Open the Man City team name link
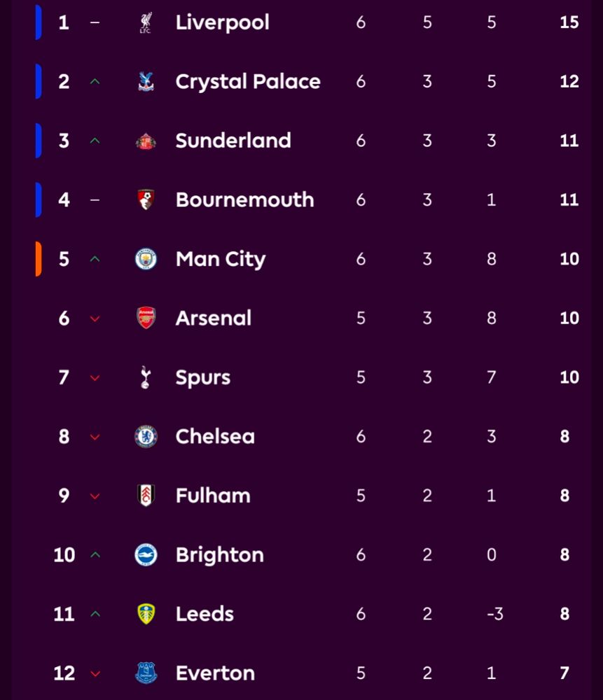This screenshot has height=700, width=603. [x=221, y=260]
